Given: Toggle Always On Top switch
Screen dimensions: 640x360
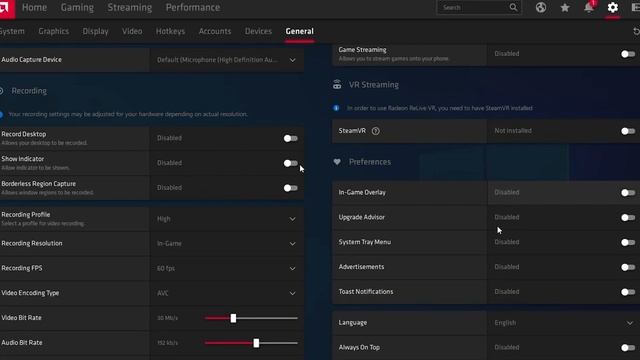Looking at the screenshot, I should pos(628,348).
